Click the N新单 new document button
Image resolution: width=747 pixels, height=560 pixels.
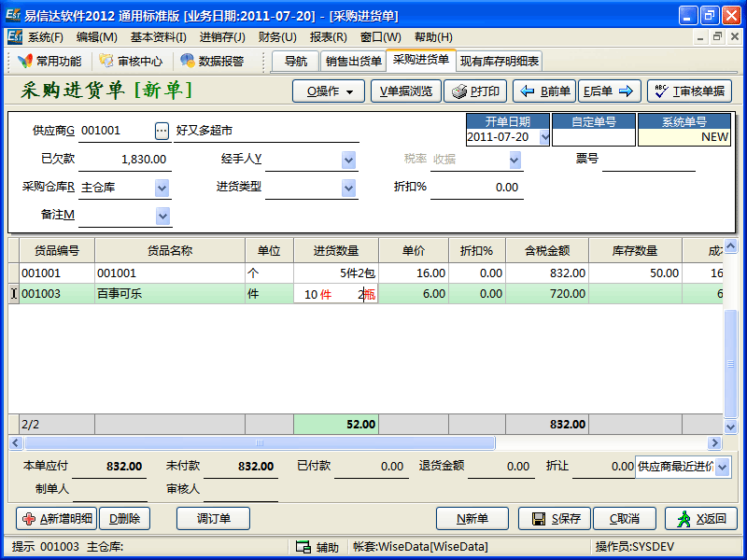tap(473, 519)
